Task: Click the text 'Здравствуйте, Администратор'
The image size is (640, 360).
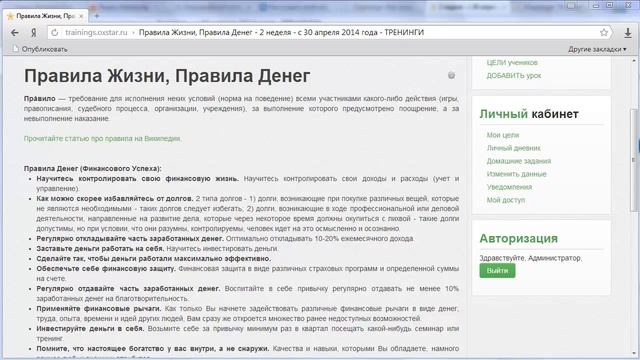Action: pyautogui.click(x=531, y=258)
